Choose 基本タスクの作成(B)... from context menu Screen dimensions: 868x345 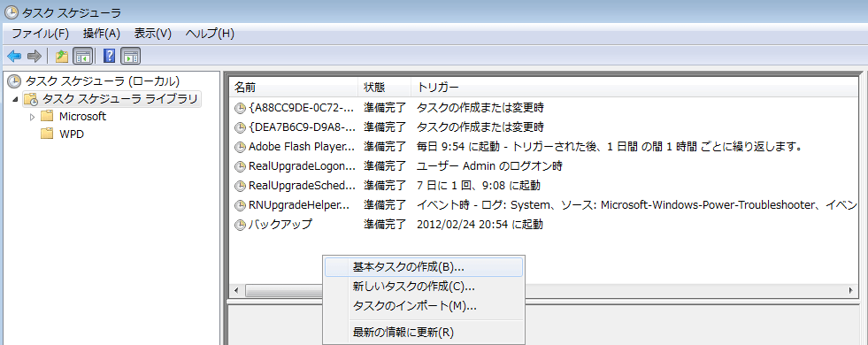(x=424, y=267)
